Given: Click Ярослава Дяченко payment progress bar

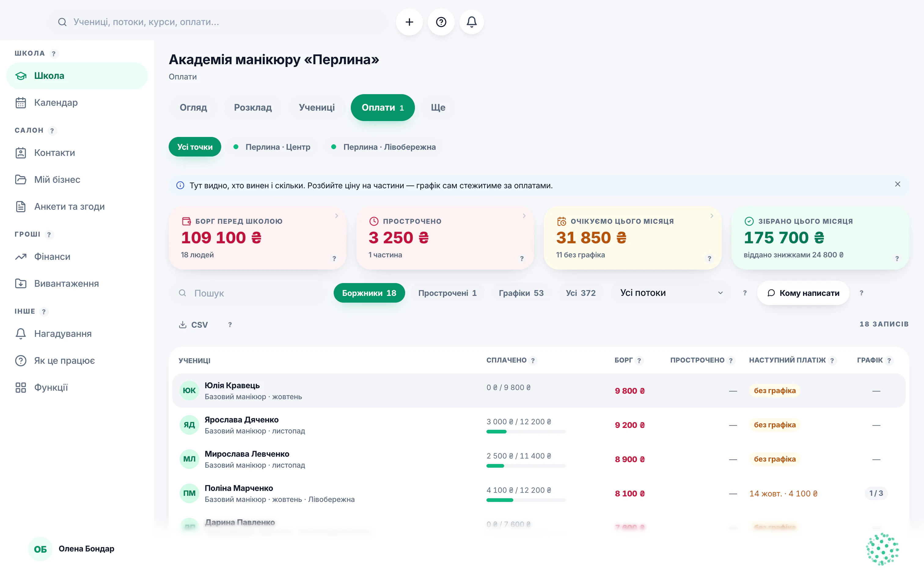Looking at the screenshot, I should click(526, 432).
